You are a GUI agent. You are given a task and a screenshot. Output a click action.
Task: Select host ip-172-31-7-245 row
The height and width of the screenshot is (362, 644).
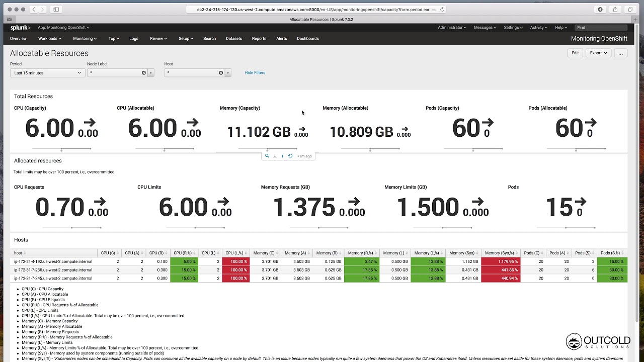tap(318, 278)
